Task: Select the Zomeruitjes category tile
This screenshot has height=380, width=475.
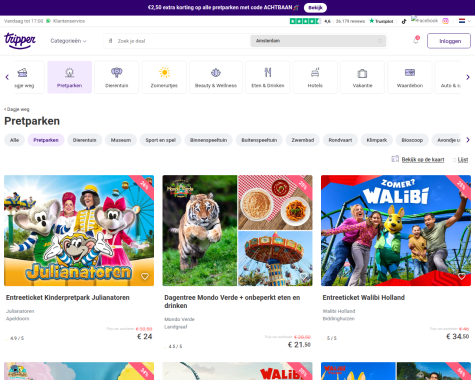Action: [164, 77]
